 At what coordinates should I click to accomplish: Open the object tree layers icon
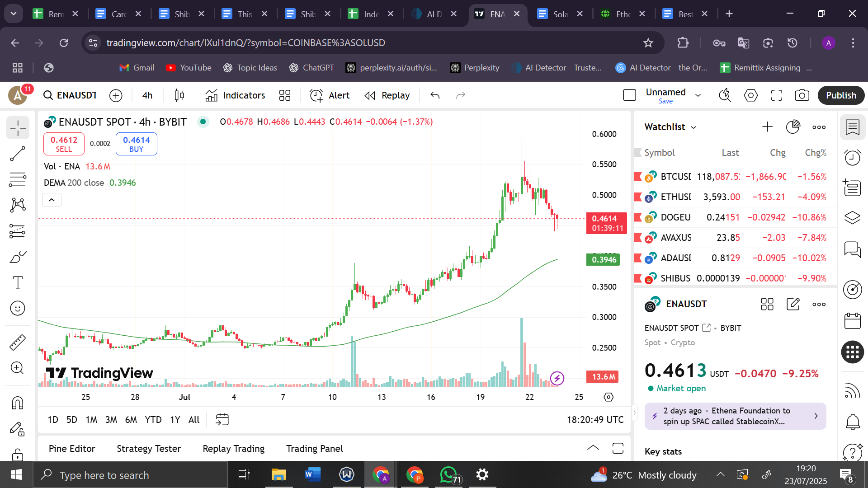click(x=853, y=218)
